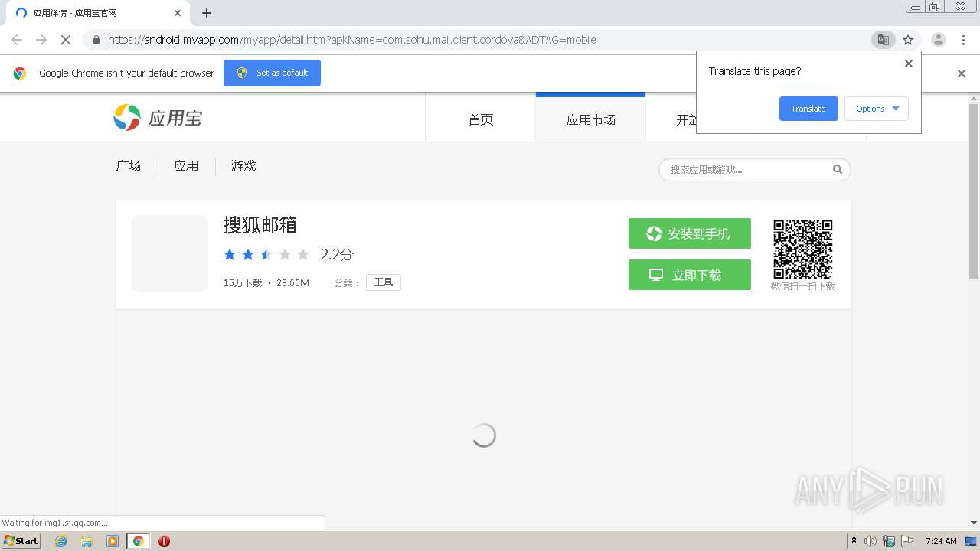Click the star rating of 2.2分

(x=266, y=255)
